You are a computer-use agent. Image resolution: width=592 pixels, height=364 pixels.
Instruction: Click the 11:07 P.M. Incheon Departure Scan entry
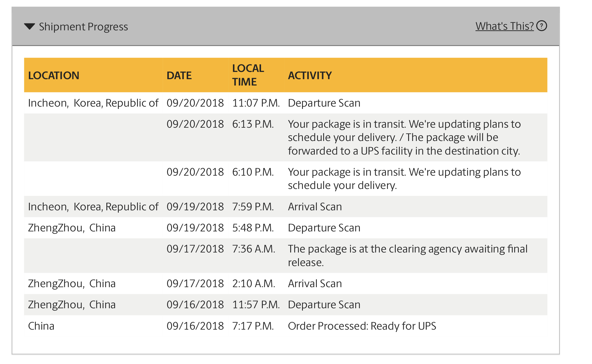(324, 103)
